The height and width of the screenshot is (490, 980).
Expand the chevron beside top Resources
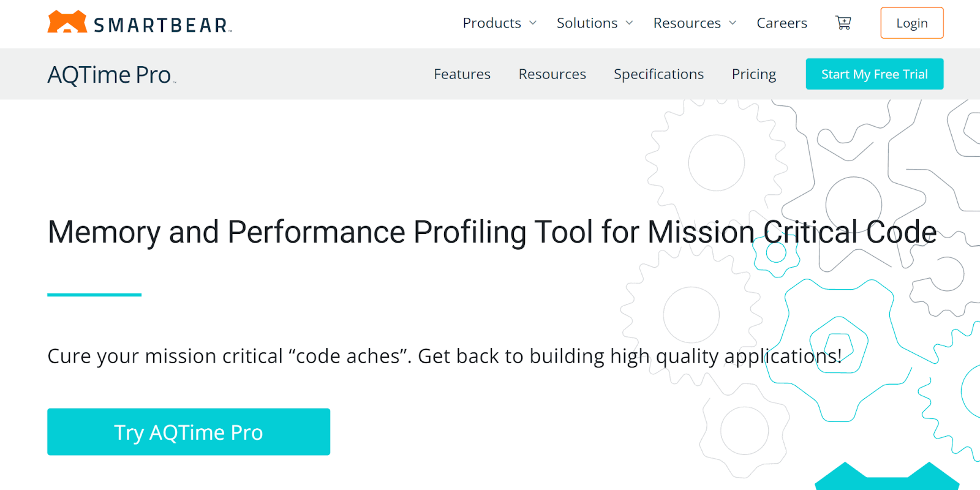point(733,23)
